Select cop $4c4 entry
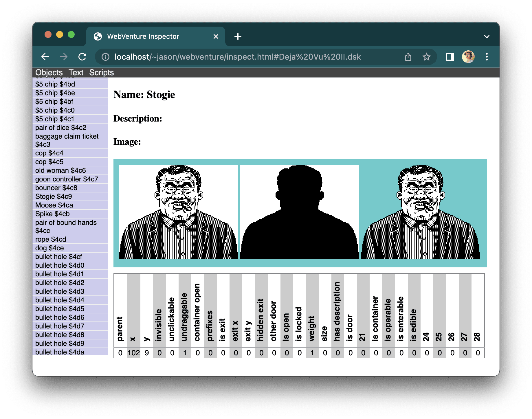532x419 pixels. (70, 153)
